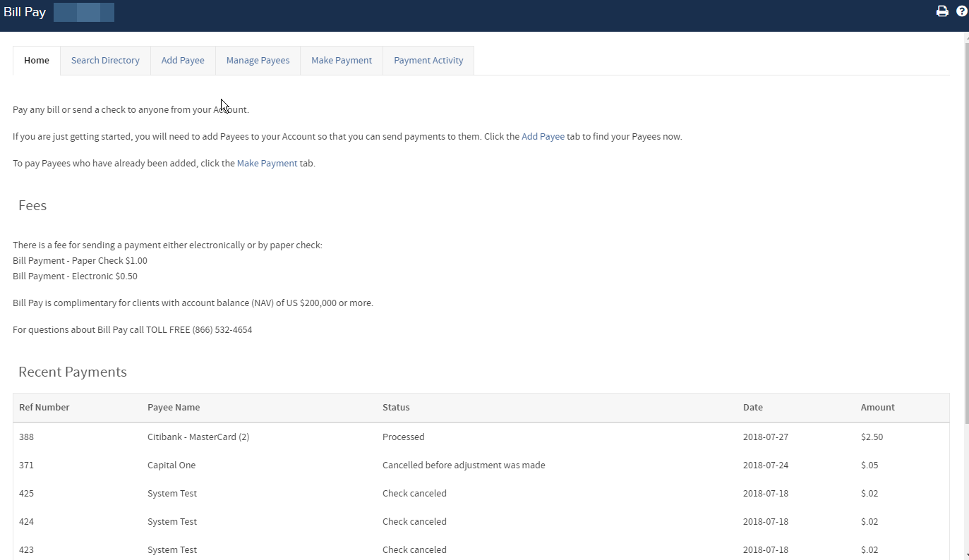The width and height of the screenshot is (969, 560).
Task: Switch to the Search Directory tab
Action: click(x=105, y=61)
